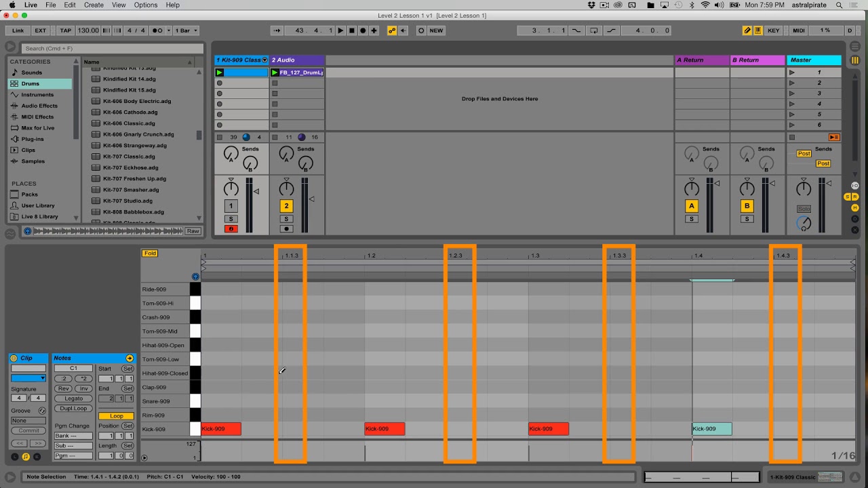Viewport: 868px width, 488px height.
Task: Adjust track 2 pan knob
Action: point(286,188)
